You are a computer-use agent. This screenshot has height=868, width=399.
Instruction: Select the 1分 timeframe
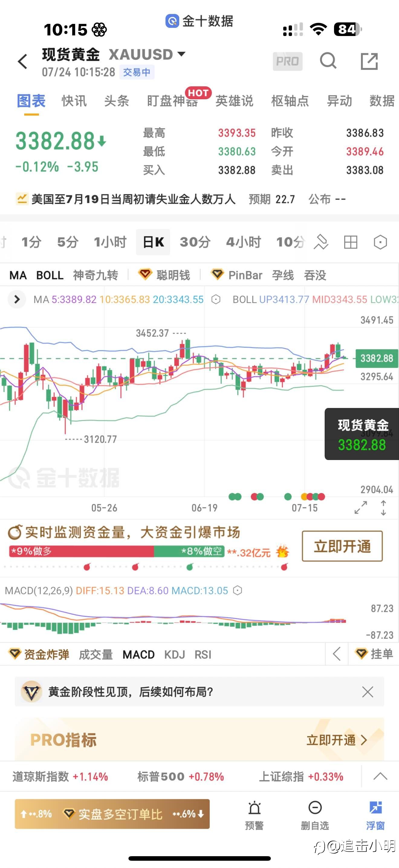[31, 242]
